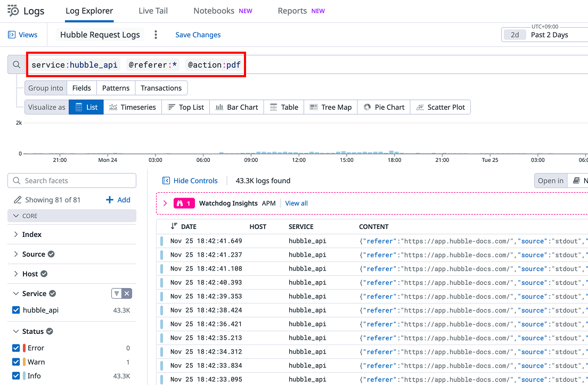Select the Tree Map visualization
The image size is (588, 385).
tap(330, 107)
